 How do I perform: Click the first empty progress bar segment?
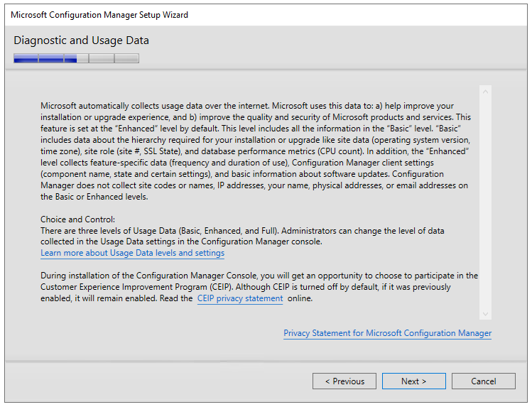[102, 58]
